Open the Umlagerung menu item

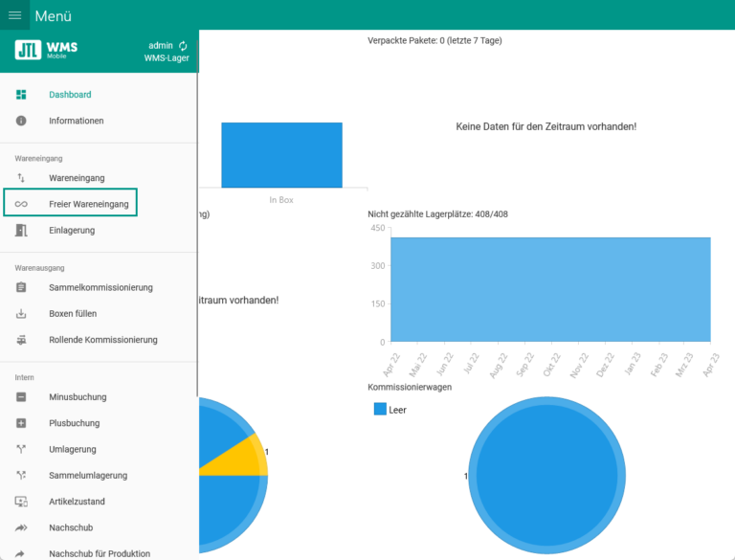point(72,449)
